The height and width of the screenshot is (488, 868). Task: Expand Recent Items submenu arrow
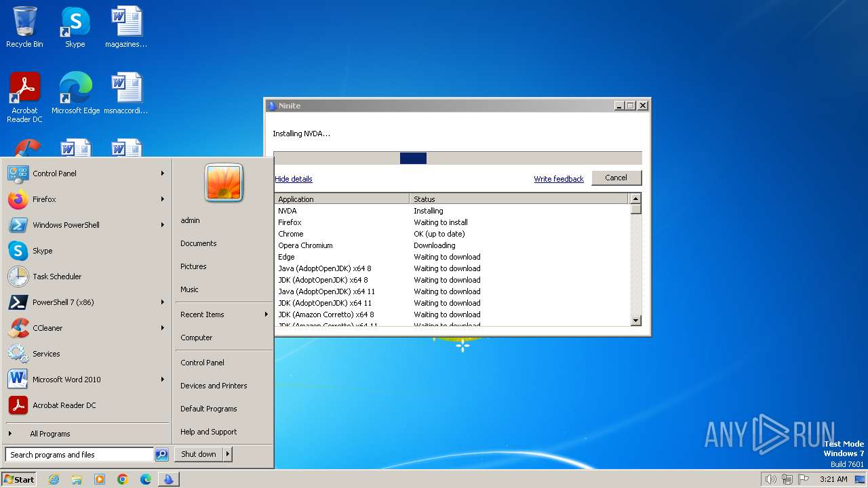pyautogui.click(x=266, y=314)
